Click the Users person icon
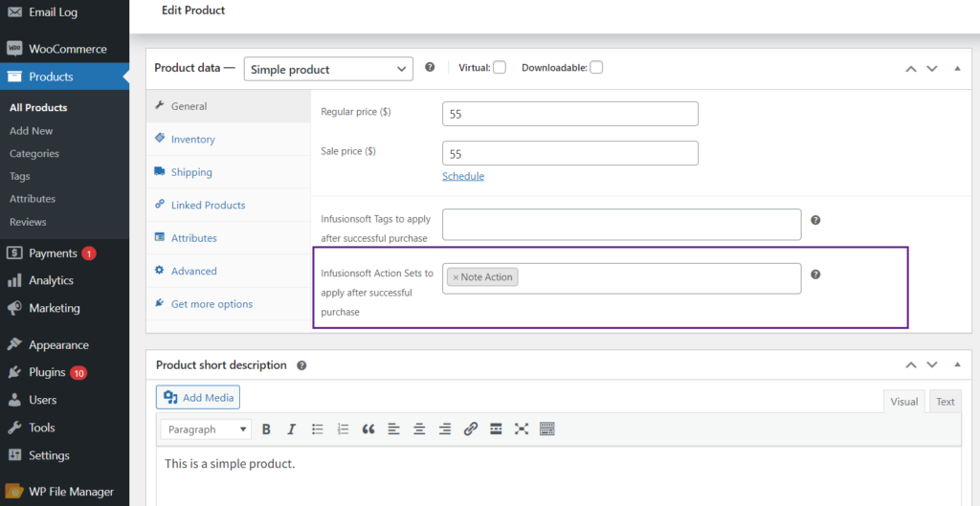Screen dimensions: 980x506 coord(14,400)
